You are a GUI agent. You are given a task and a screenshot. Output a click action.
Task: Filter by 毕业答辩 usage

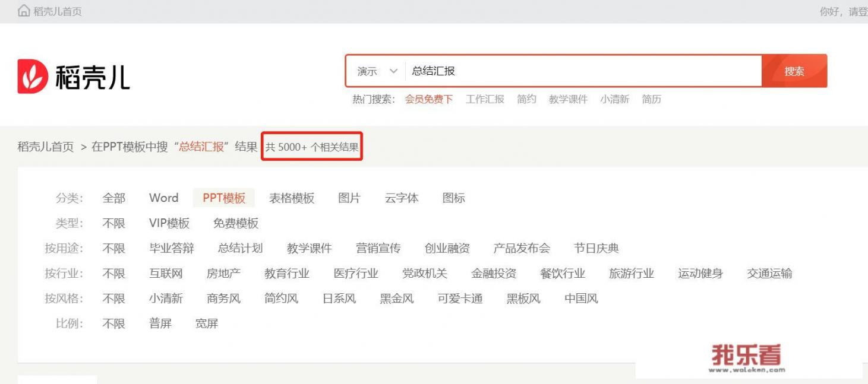click(172, 248)
